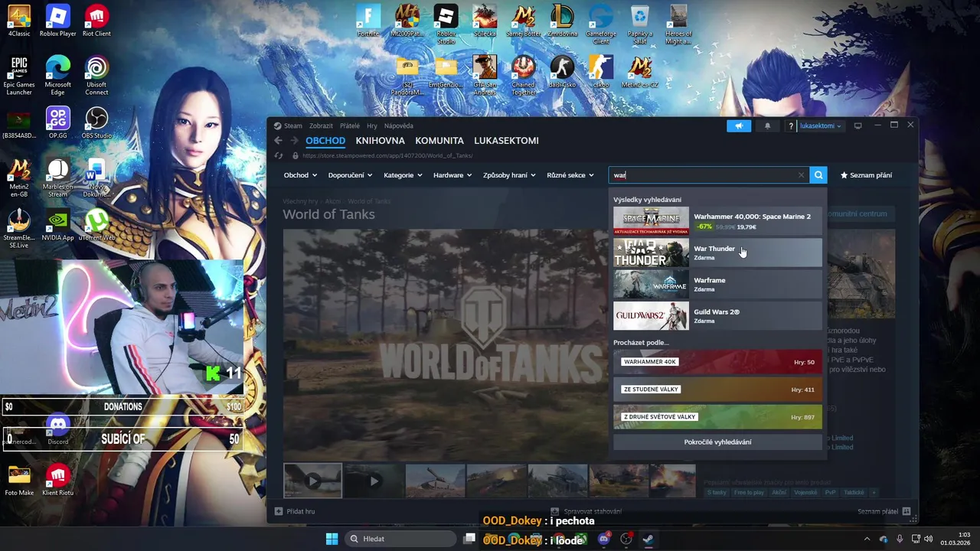Screen dimensions: 980x551
Task: Click Přidat hru at the bottom left
Action: coord(295,511)
